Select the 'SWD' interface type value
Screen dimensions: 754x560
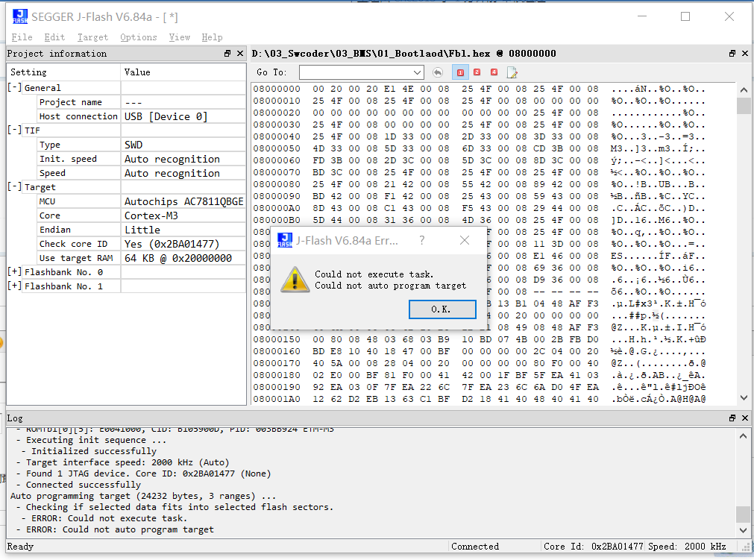click(x=133, y=145)
